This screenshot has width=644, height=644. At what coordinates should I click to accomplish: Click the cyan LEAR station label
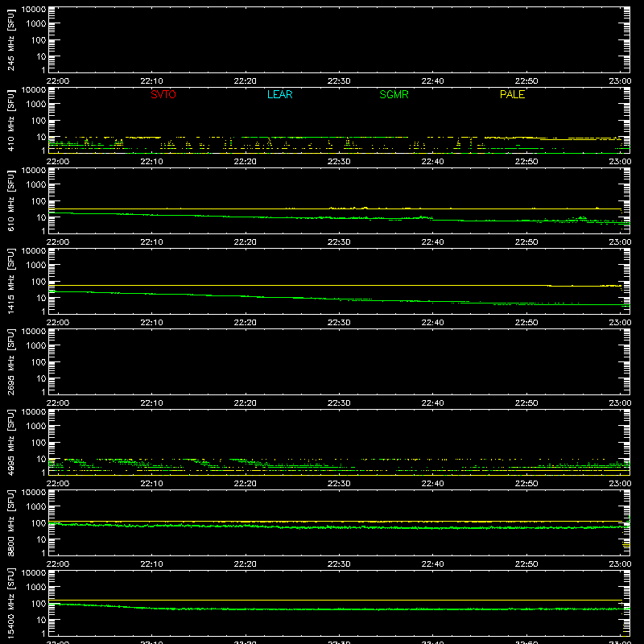[279, 94]
